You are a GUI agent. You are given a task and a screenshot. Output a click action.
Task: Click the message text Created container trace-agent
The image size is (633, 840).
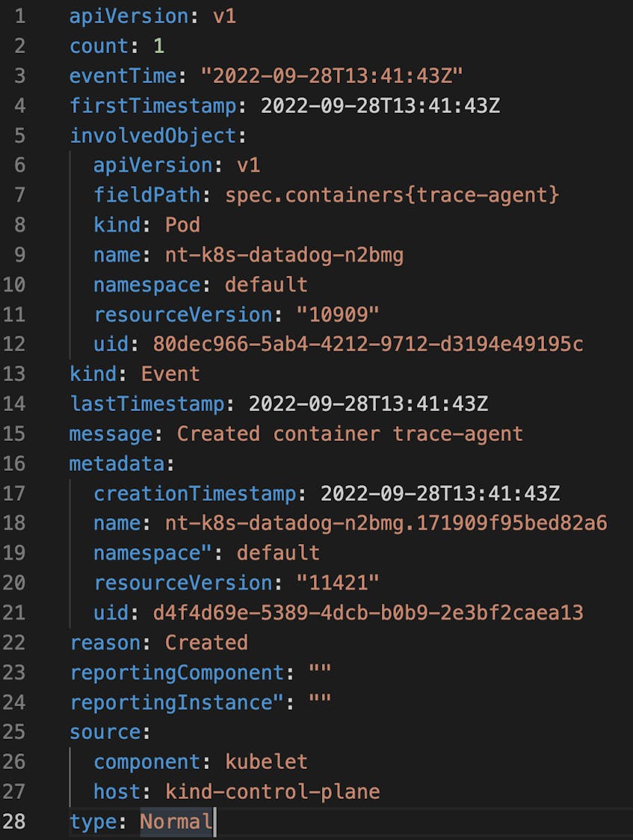coord(350,434)
